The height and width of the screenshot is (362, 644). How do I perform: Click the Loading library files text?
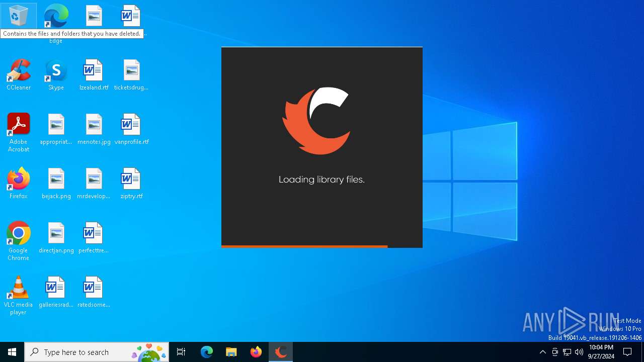coord(321,179)
